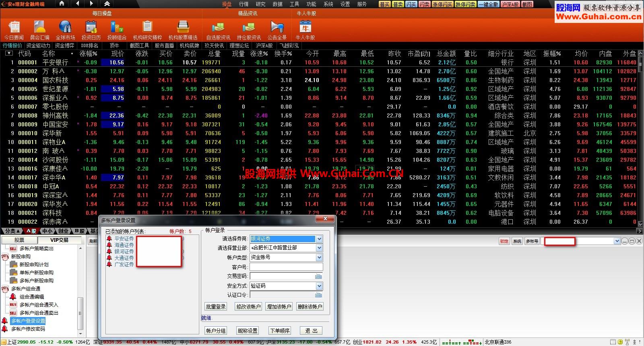This screenshot has width=644, height=346.
Task: Click the 下单顺序 button
Action: [280, 331]
